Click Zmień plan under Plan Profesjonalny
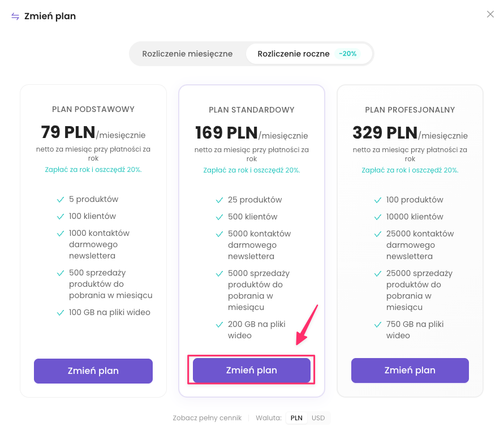 [410, 371]
